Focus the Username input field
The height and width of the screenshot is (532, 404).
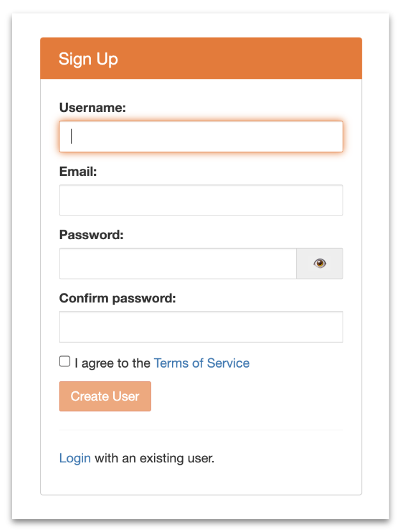pos(201,136)
